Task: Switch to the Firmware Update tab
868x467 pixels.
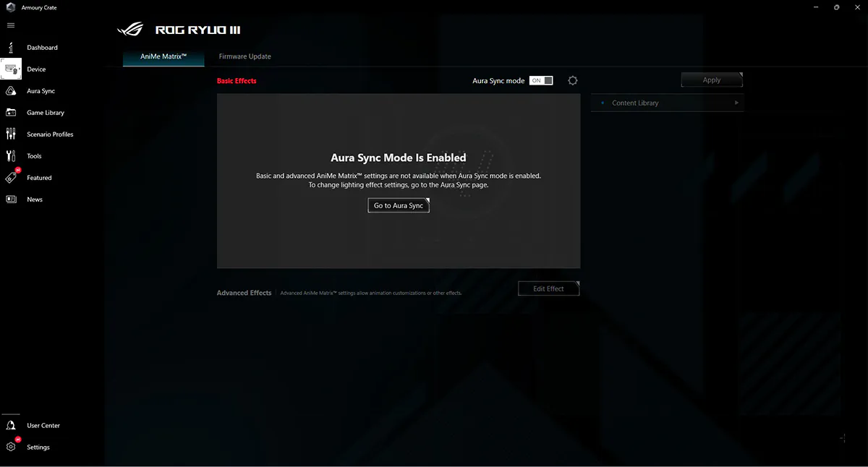Action: [245, 56]
